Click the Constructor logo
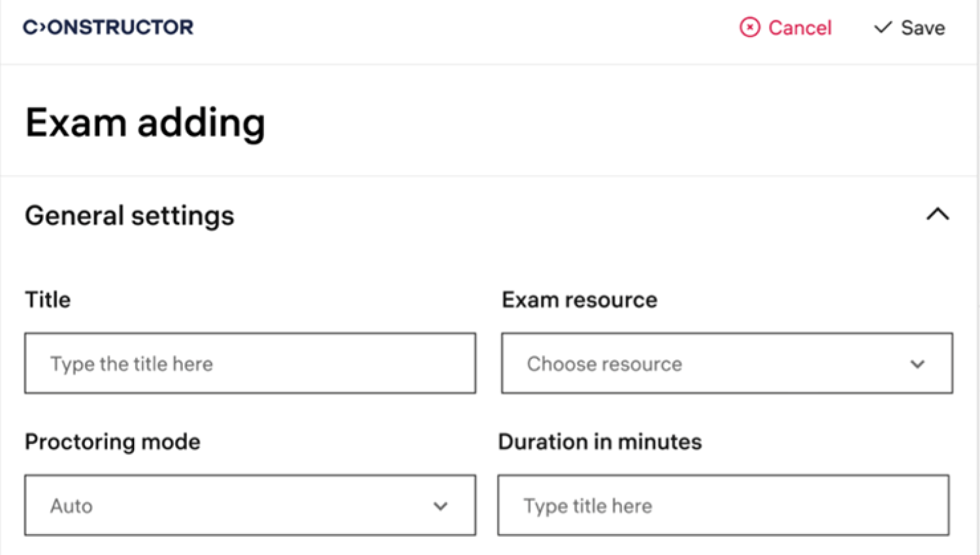The width and height of the screenshot is (980, 555). (x=108, y=27)
